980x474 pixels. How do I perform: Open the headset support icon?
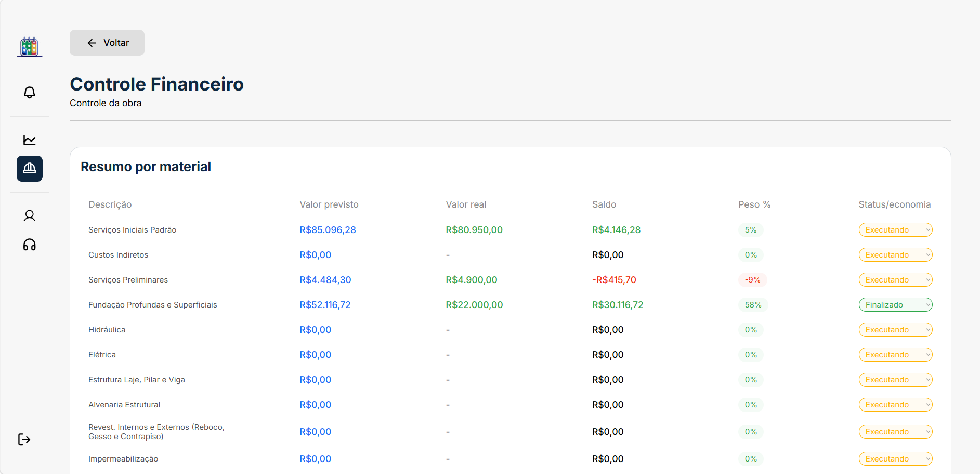coord(30,245)
